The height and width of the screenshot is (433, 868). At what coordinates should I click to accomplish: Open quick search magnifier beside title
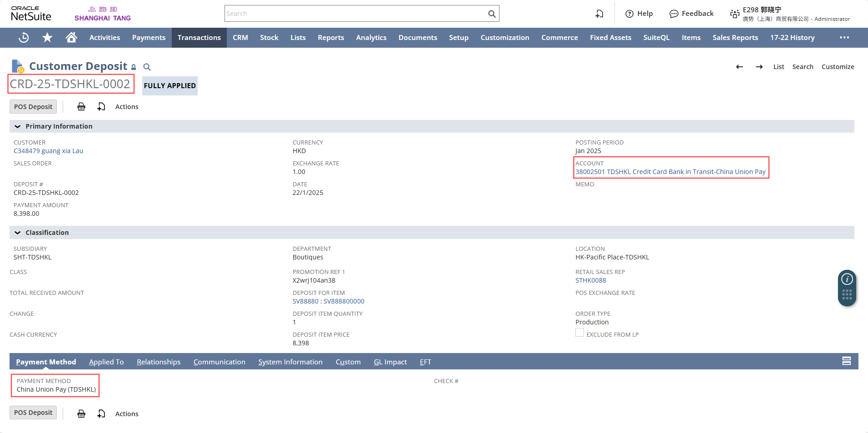tap(147, 67)
